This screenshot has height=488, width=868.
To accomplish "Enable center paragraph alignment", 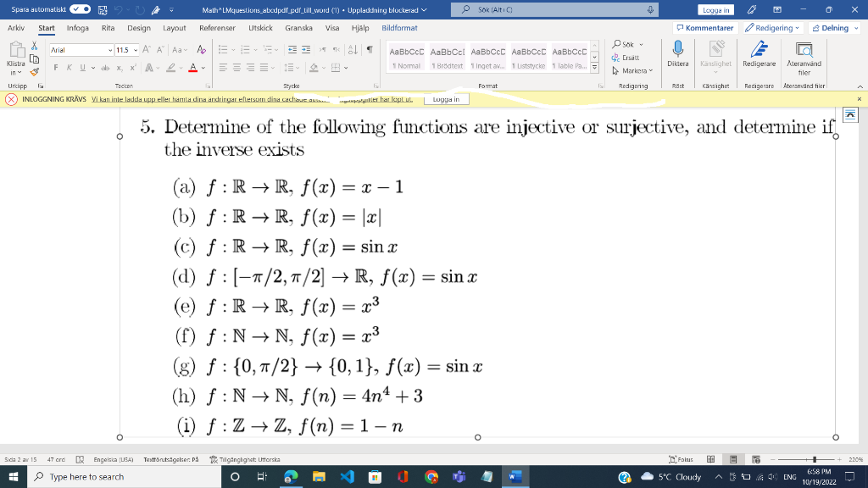I will pos(236,68).
